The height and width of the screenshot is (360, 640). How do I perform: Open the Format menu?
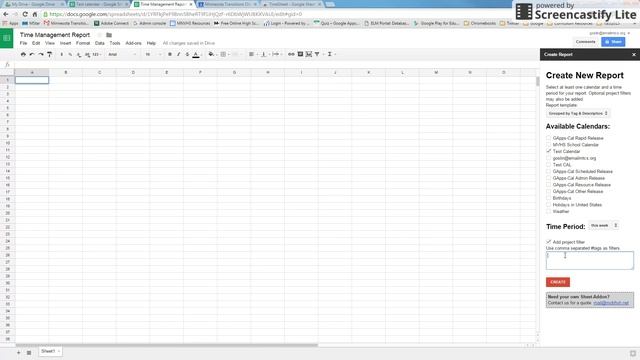click(83, 43)
